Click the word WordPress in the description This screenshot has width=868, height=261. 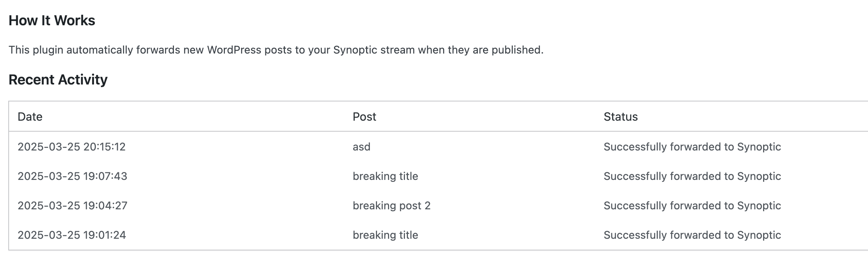[234, 50]
